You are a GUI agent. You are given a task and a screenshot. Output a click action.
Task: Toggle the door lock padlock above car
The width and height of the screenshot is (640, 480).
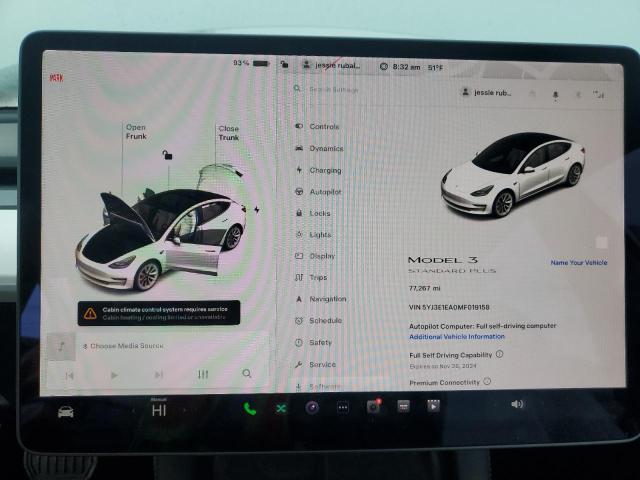(x=167, y=155)
